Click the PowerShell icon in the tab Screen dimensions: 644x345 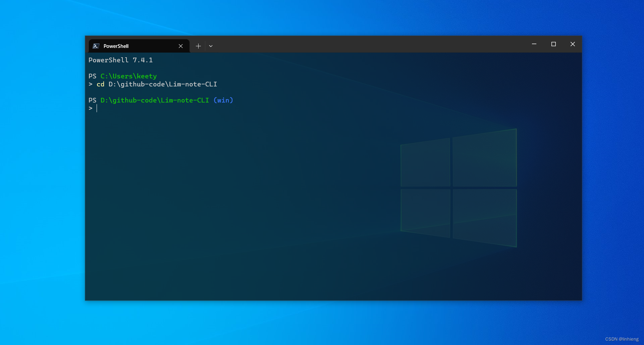tap(96, 46)
